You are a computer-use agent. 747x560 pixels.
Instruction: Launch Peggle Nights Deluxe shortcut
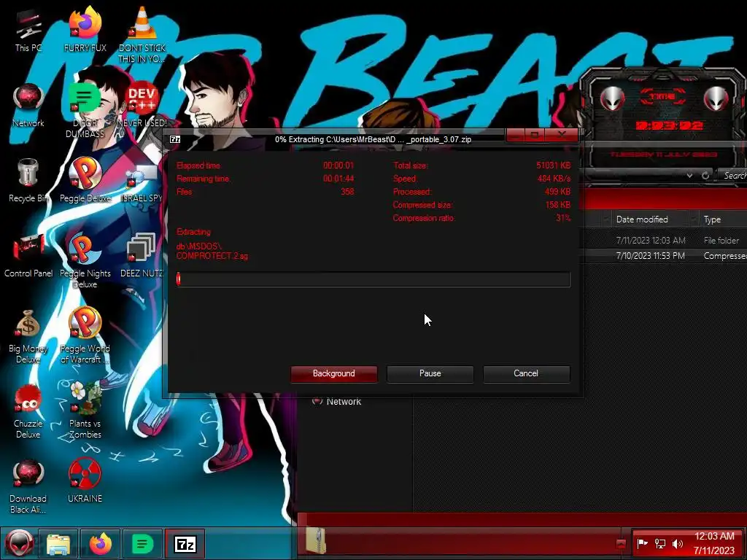click(85, 260)
